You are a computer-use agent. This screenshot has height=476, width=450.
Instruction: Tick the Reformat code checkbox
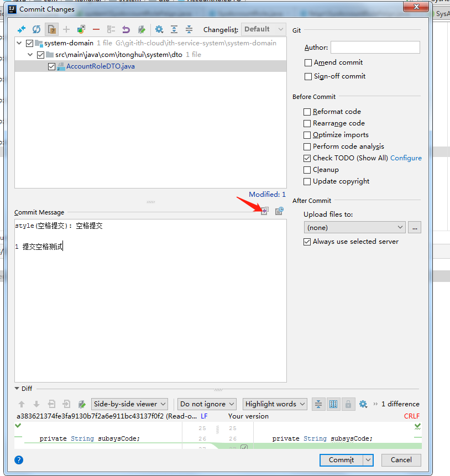307,112
